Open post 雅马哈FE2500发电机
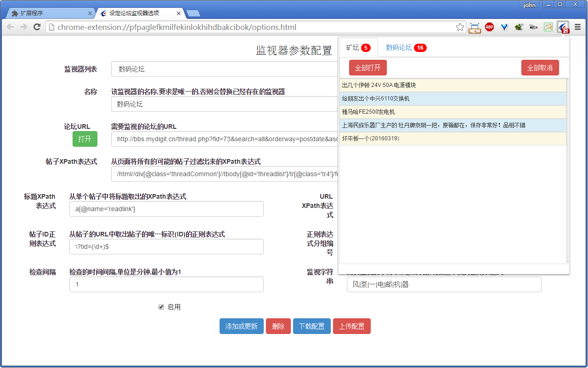The width and height of the screenshot is (588, 368). (x=453, y=112)
